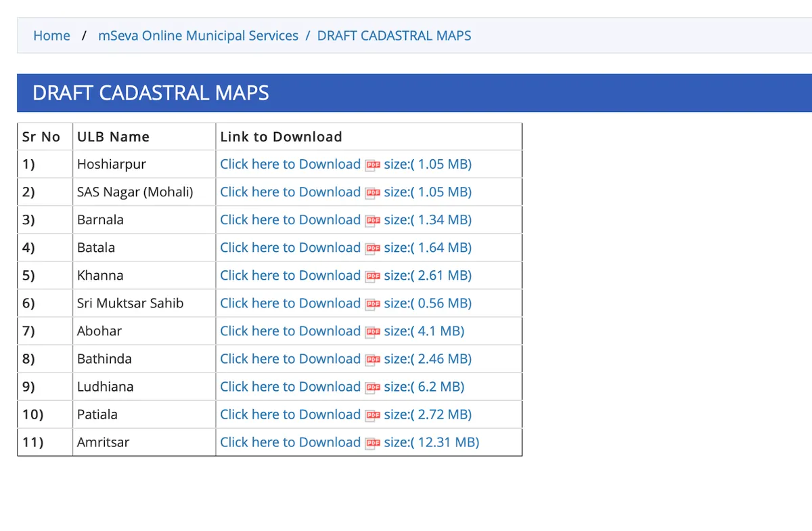Open mSeva Online Municipal Services breadcrumb link
This screenshot has width=812, height=531.
(198, 36)
